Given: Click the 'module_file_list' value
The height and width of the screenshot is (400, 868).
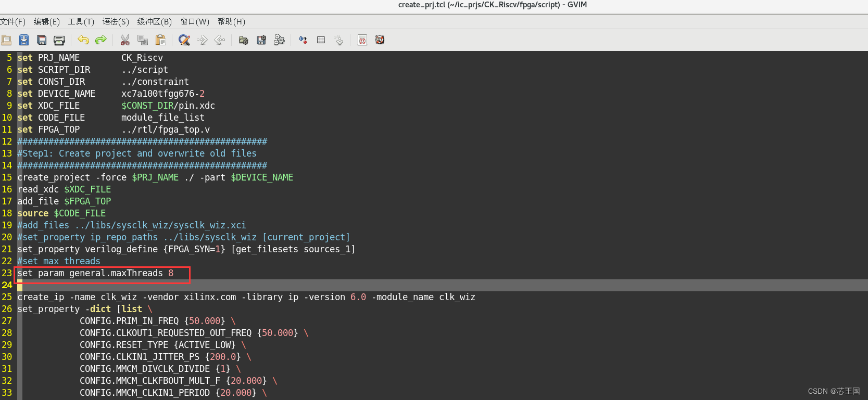Looking at the screenshot, I should pyautogui.click(x=163, y=118).
